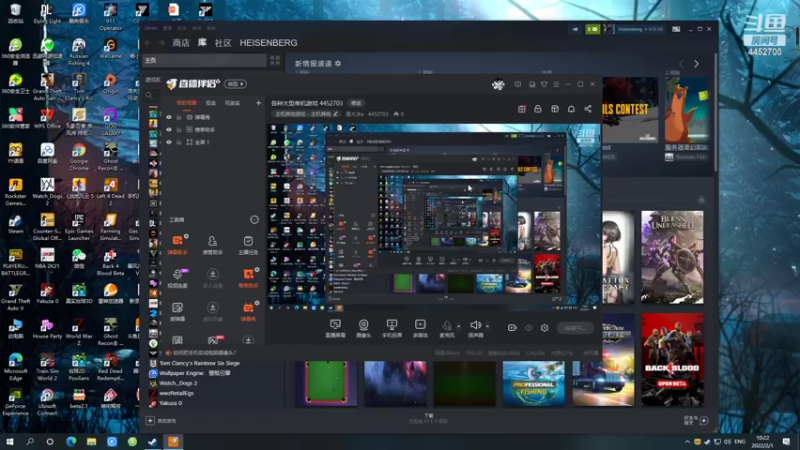Open the 库 tab in Steam
Image resolution: width=800 pixels, height=450 pixels.
click(x=202, y=42)
